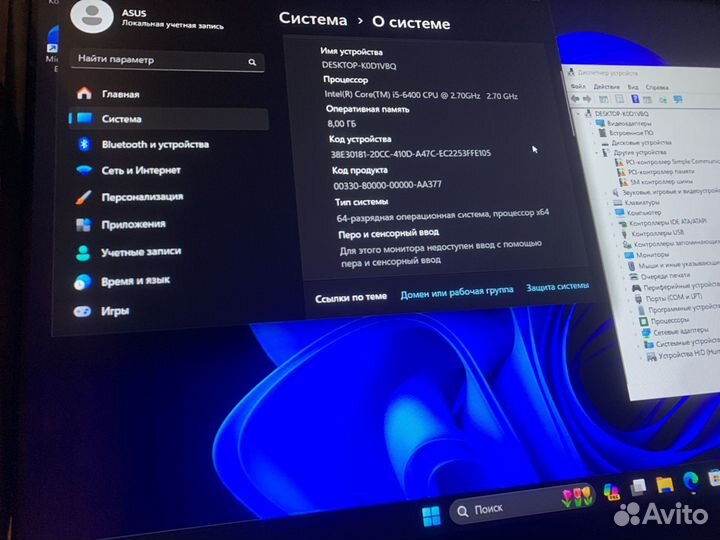Click monitor scan icon in Device Manager toolbar
This screenshot has height=540, width=720.
tap(678, 99)
